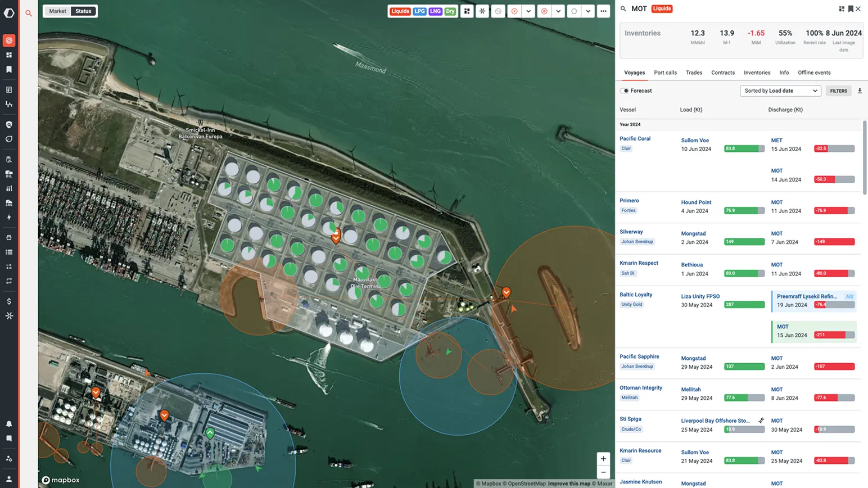Open the Pacific Coral vessel link
The width and height of the screenshot is (868, 488).
[x=635, y=138]
